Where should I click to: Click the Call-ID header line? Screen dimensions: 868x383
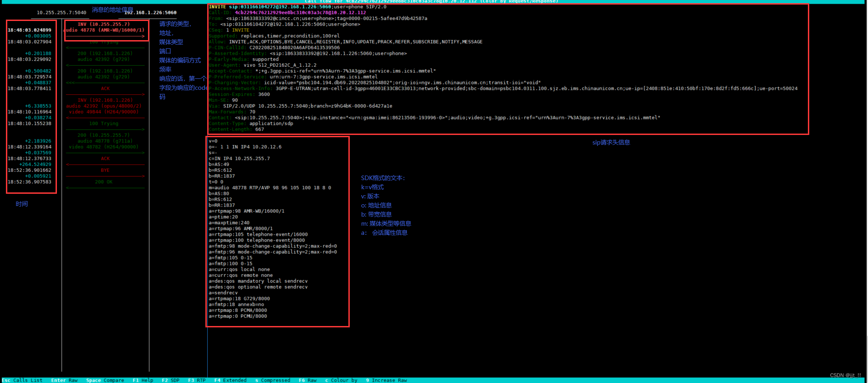pos(287,13)
